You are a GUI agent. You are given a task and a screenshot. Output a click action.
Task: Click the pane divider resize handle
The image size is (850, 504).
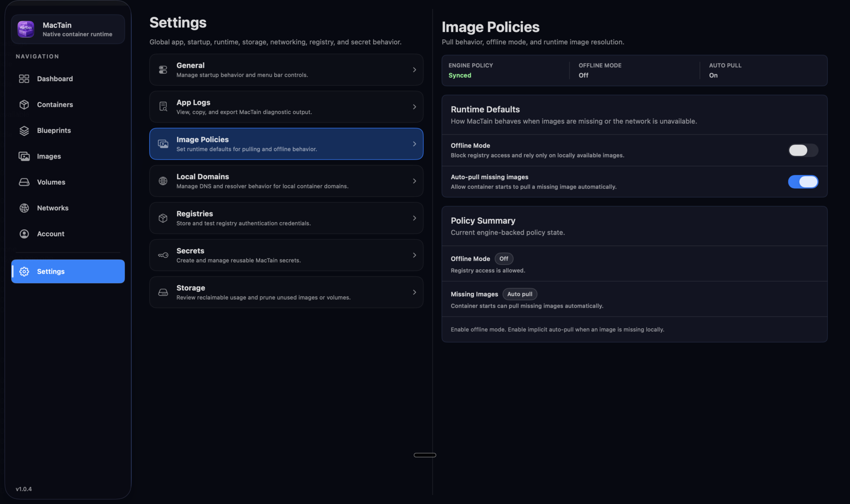pos(425,455)
